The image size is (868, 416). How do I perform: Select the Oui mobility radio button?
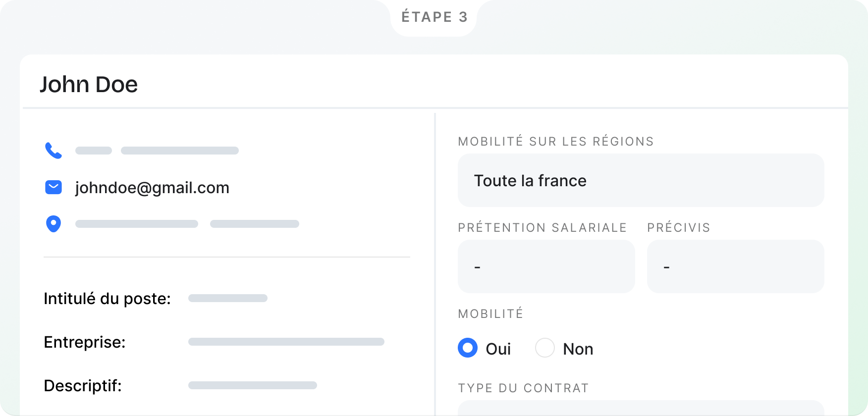pos(468,348)
